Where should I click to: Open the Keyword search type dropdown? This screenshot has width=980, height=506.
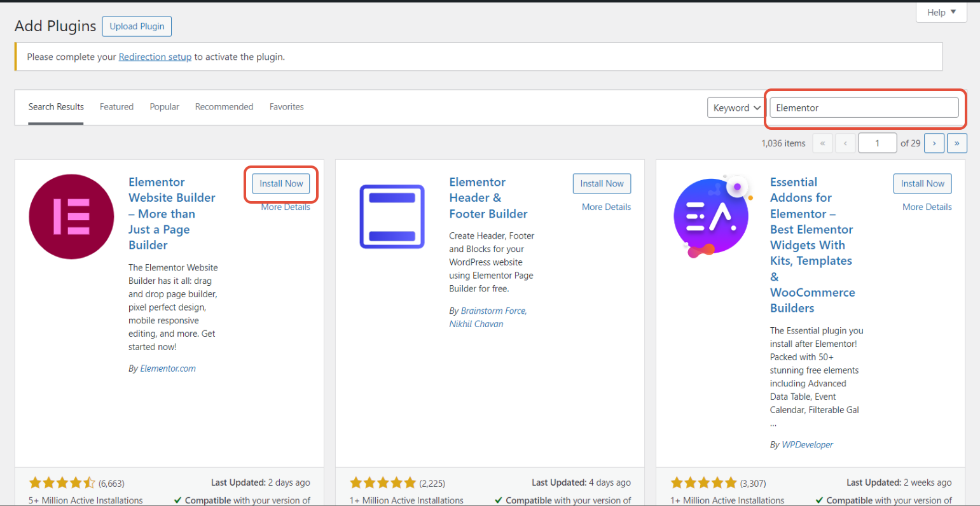pos(736,108)
